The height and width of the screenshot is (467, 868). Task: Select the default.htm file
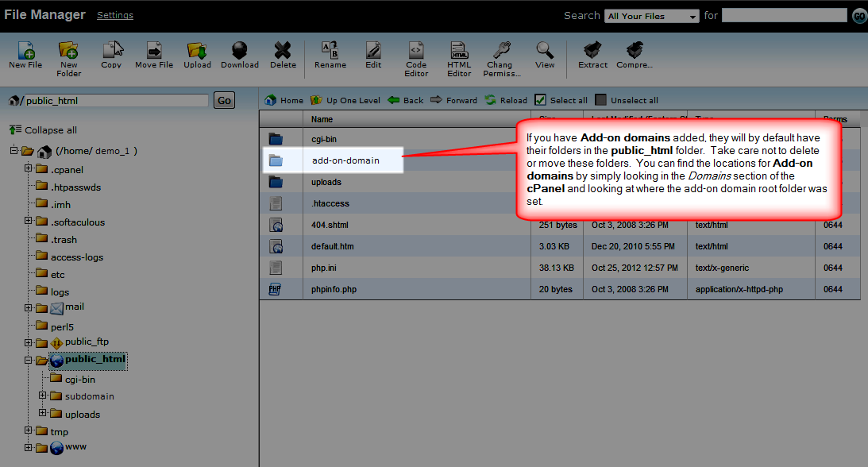click(x=560, y=246)
